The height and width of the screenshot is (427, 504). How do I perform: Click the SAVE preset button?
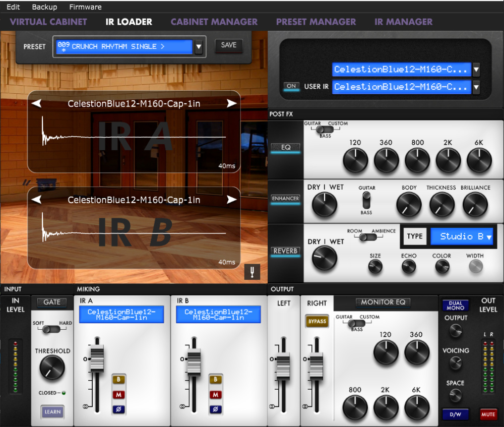tap(229, 45)
